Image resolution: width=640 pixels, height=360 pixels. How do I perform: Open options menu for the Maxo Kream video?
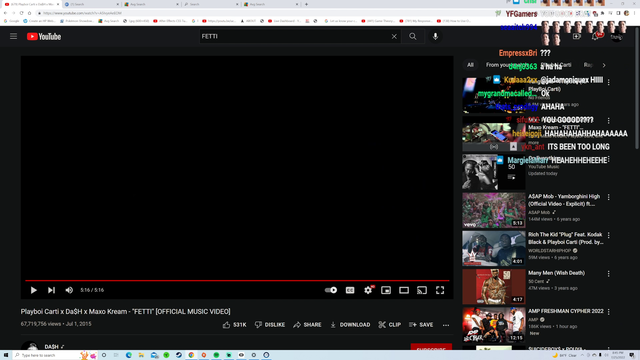(x=609, y=121)
